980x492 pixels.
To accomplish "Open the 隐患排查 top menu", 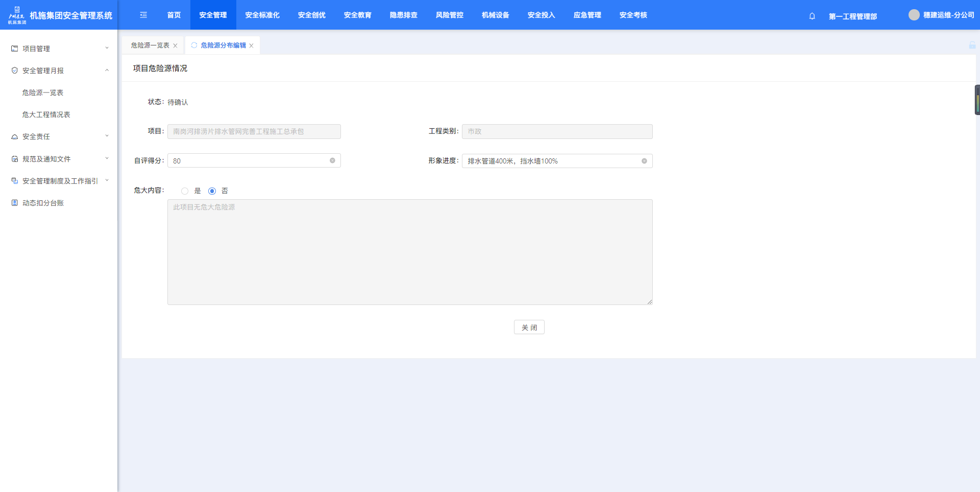I will pyautogui.click(x=403, y=15).
